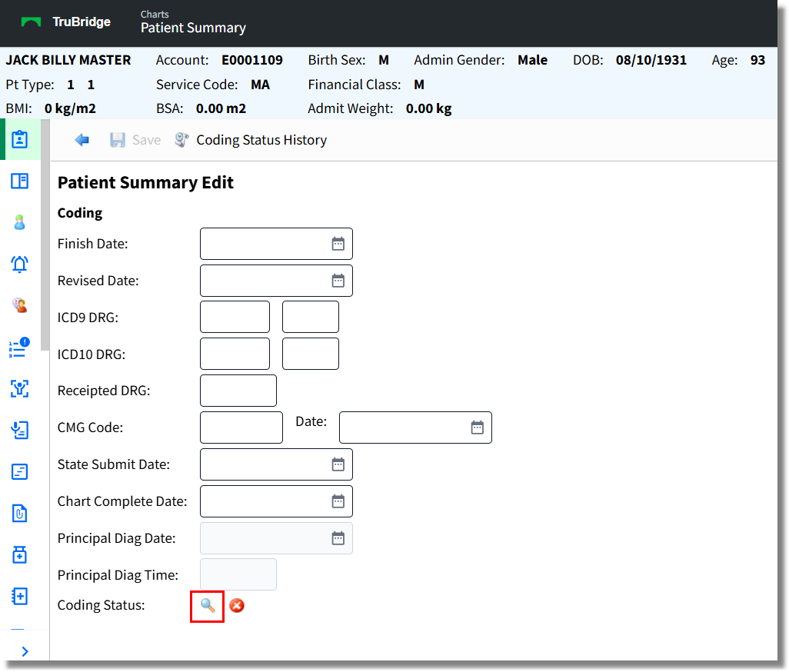Click into the Revised Date field

pyautogui.click(x=276, y=281)
